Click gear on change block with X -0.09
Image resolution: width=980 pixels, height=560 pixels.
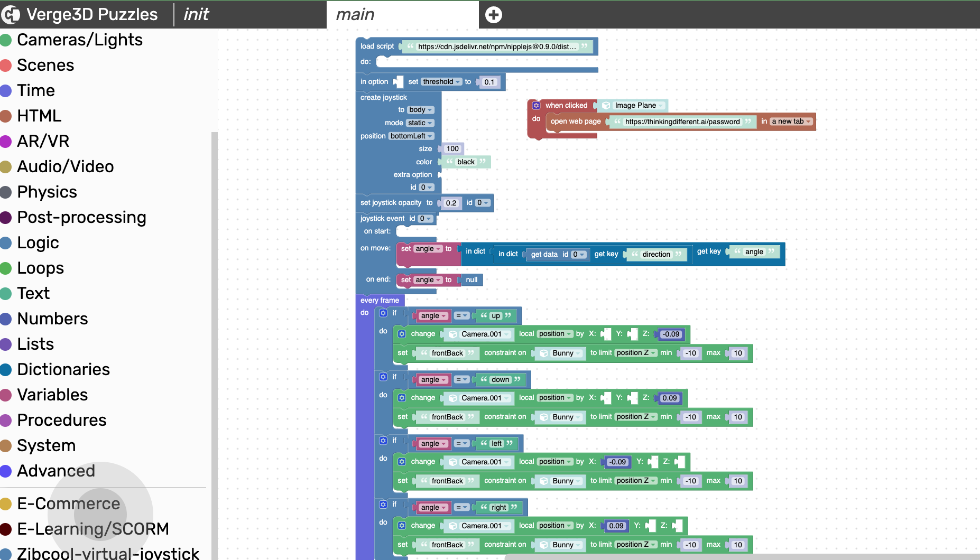[402, 462]
